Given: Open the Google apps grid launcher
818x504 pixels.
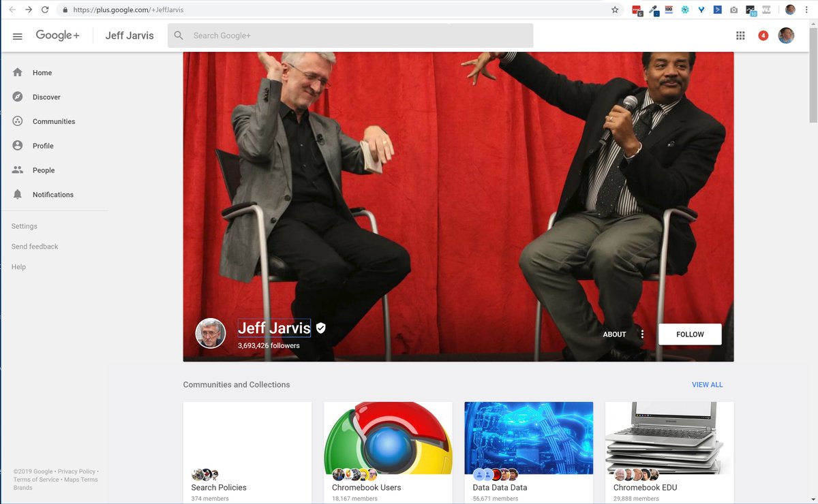Looking at the screenshot, I should click(x=740, y=35).
